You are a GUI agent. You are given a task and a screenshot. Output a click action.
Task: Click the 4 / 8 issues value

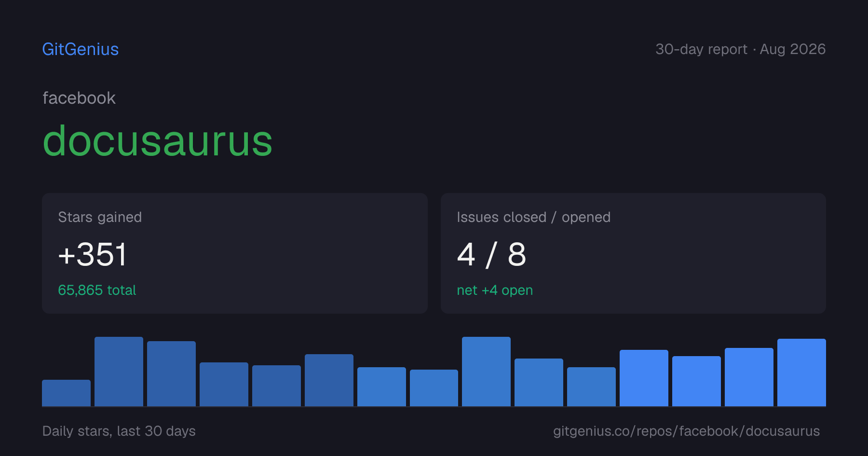coord(491,254)
